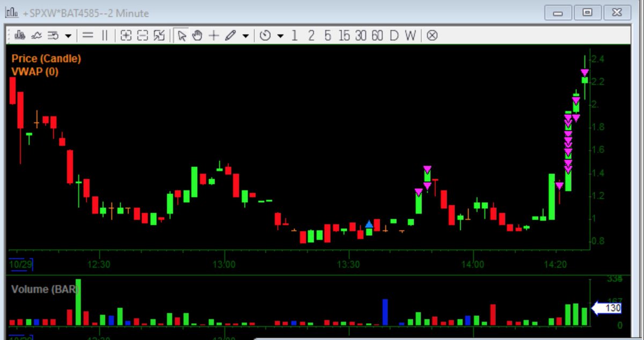Viewport: 644px width, 340px height.
Task: Click the 12:30 time axis label
Action: pos(99,264)
